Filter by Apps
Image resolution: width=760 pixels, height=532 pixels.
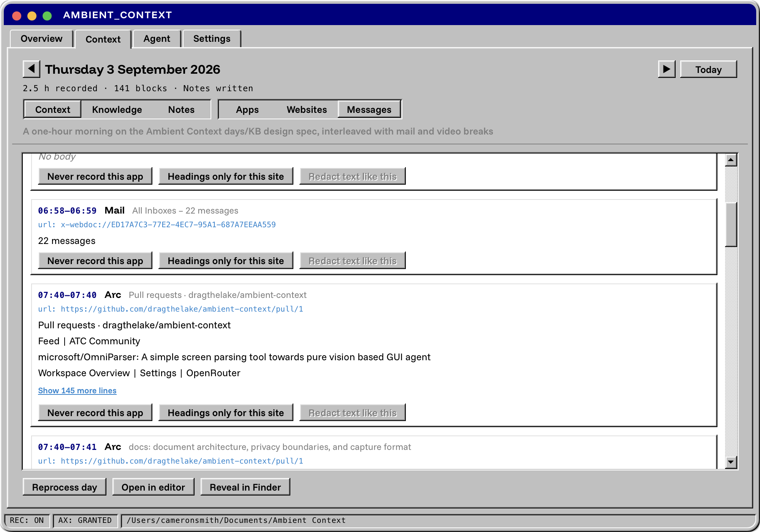coord(247,109)
